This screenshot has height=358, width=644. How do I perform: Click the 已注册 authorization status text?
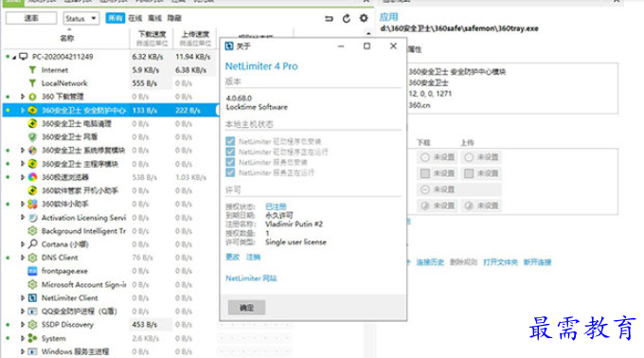pyautogui.click(x=276, y=206)
